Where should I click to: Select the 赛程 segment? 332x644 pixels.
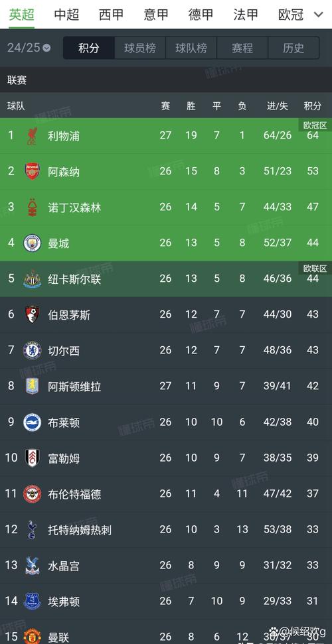click(242, 48)
